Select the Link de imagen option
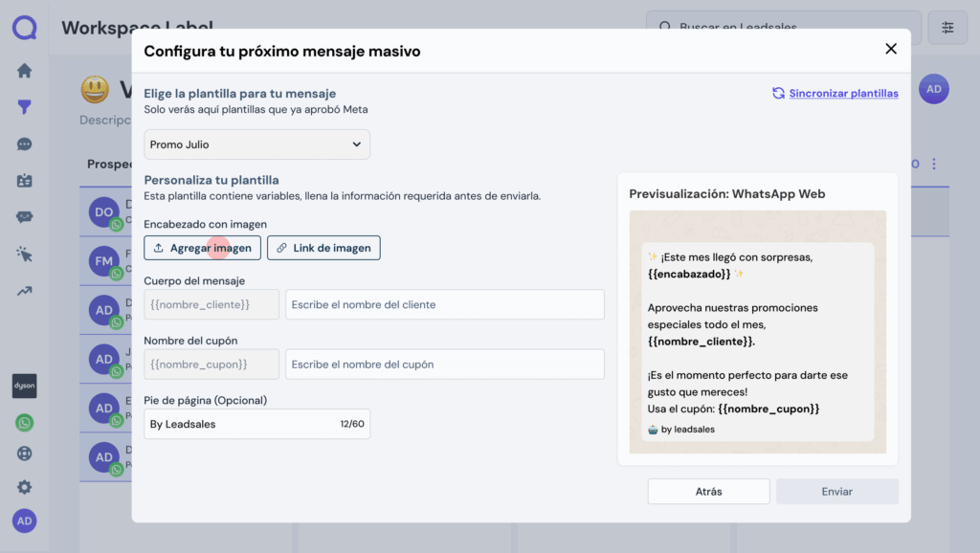980x553 pixels. (323, 248)
